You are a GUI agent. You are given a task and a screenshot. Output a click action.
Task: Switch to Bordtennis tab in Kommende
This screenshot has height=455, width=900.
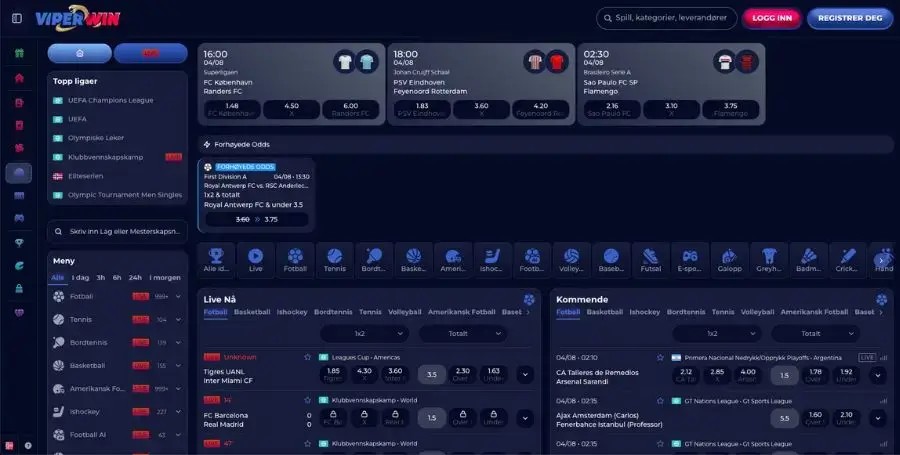[x=686, y=312]
